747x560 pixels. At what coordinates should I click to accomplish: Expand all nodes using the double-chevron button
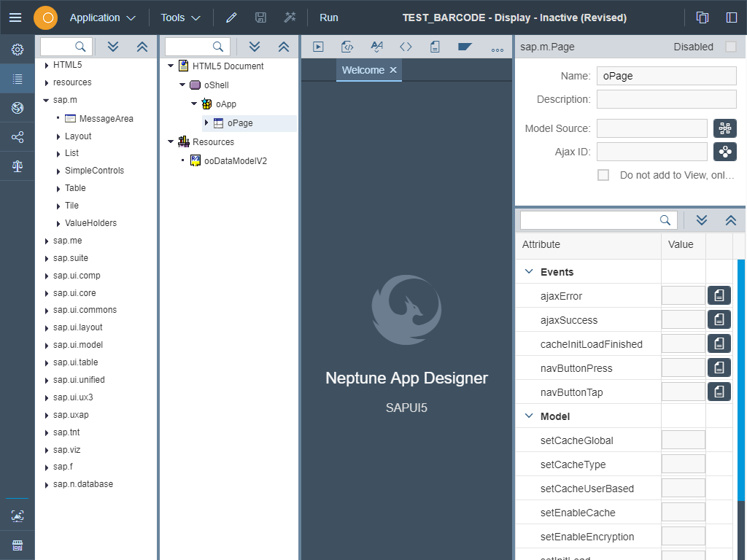pos(255,46)
